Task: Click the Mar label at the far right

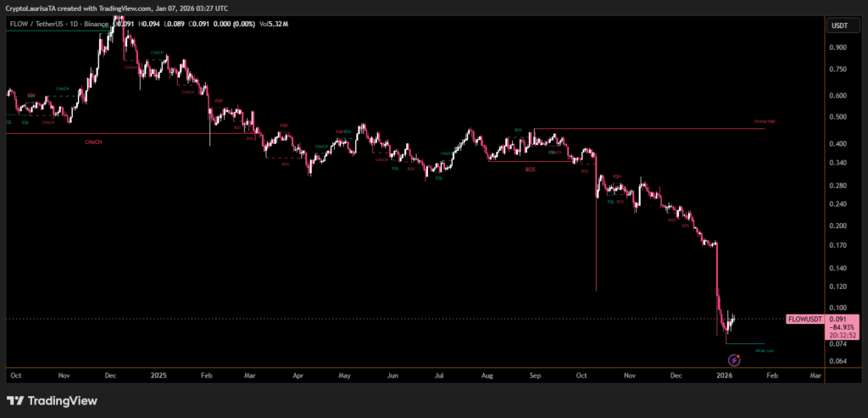Action: (x=815, y=374)
